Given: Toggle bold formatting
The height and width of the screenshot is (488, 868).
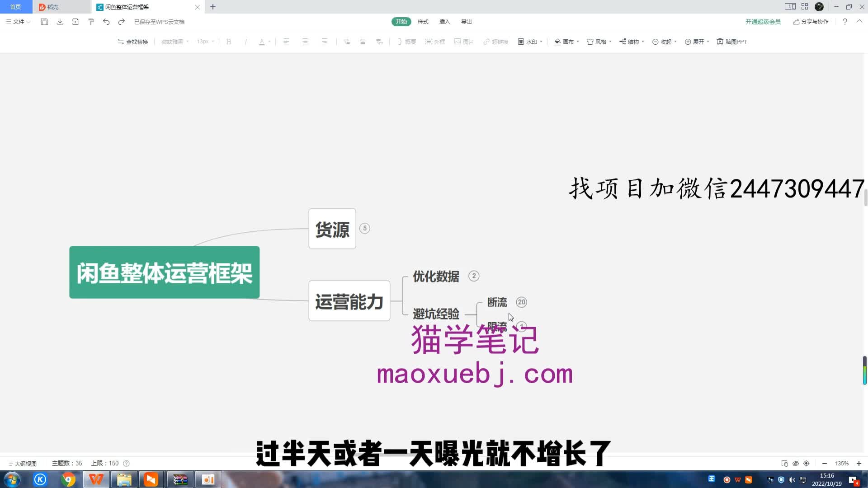Looking at the screenshot, I should tap(229, 42).
